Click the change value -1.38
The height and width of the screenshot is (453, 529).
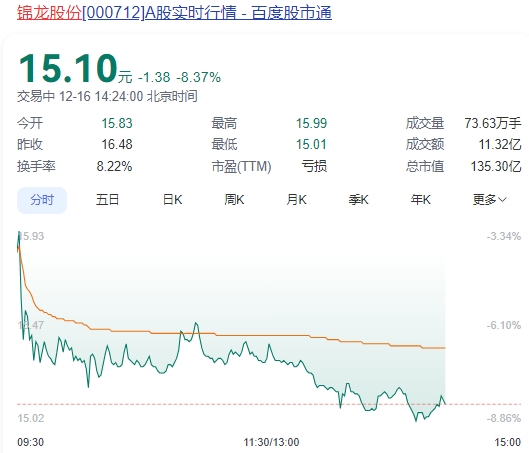pyautogui.click(x=154, y=77)
